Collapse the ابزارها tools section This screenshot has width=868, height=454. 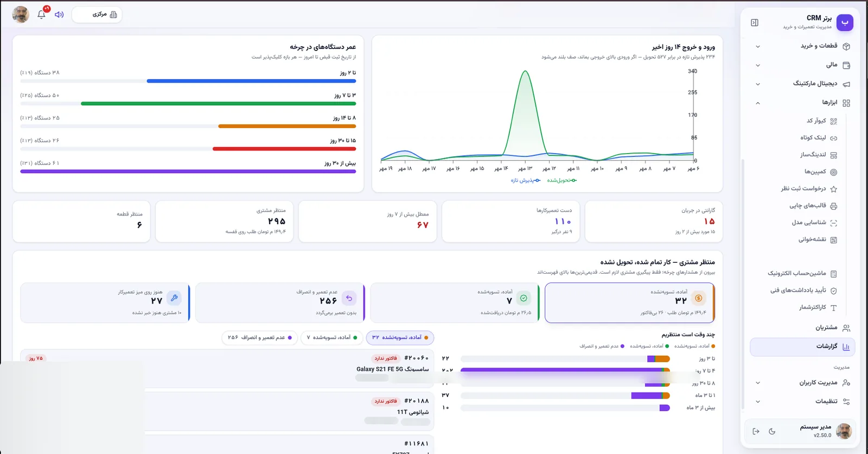point(803,103)
